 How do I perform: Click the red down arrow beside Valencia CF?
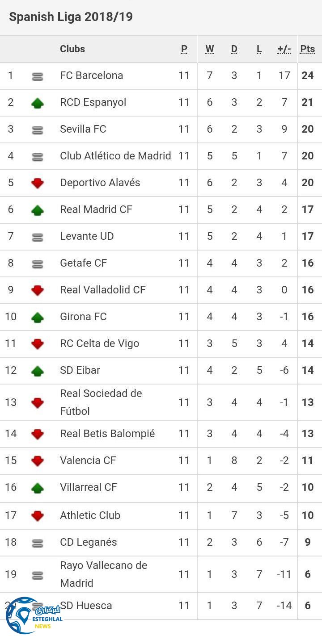(x=38, y=461)
